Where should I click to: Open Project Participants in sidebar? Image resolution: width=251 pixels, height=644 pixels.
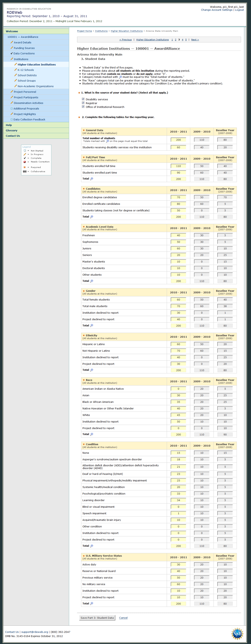click(x=26, y=98)
